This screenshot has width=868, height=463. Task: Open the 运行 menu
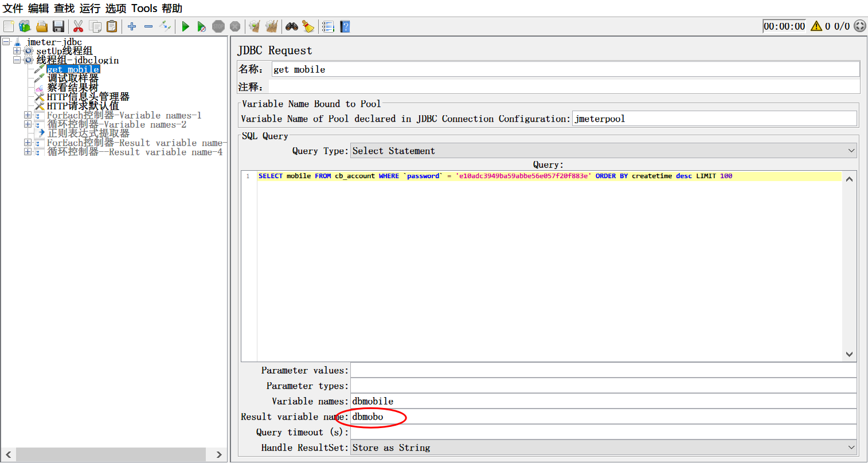pyautogui.click(x=89, y=9)
